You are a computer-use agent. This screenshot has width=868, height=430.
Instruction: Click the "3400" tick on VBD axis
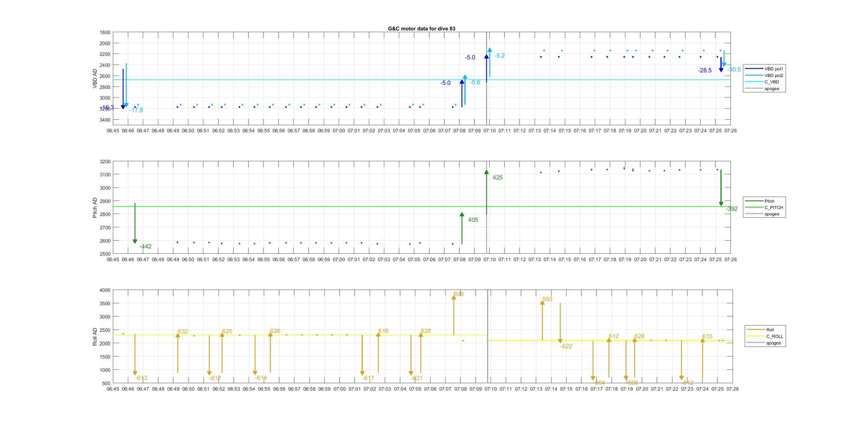click(x=105, y=120)
